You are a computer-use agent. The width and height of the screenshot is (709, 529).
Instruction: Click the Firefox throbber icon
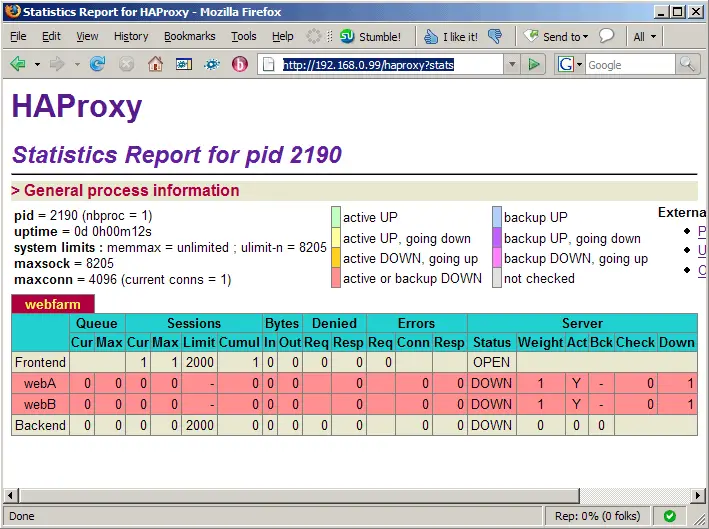[313, 36]
